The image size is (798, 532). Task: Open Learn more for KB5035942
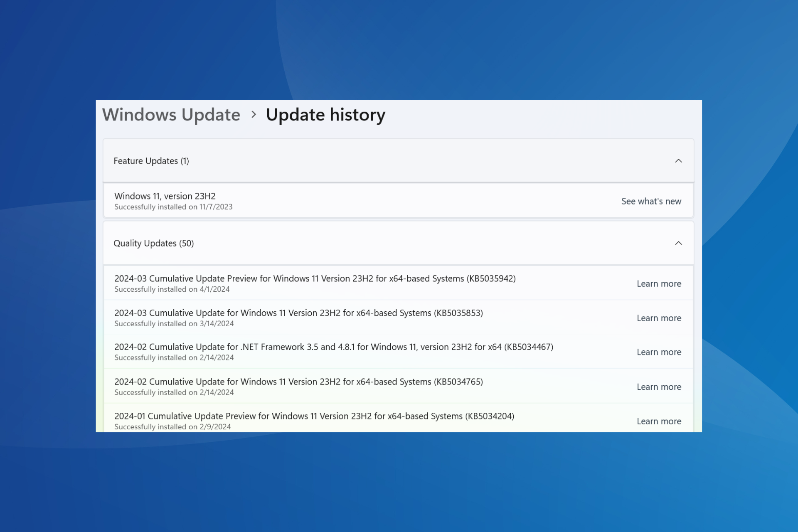659,283
